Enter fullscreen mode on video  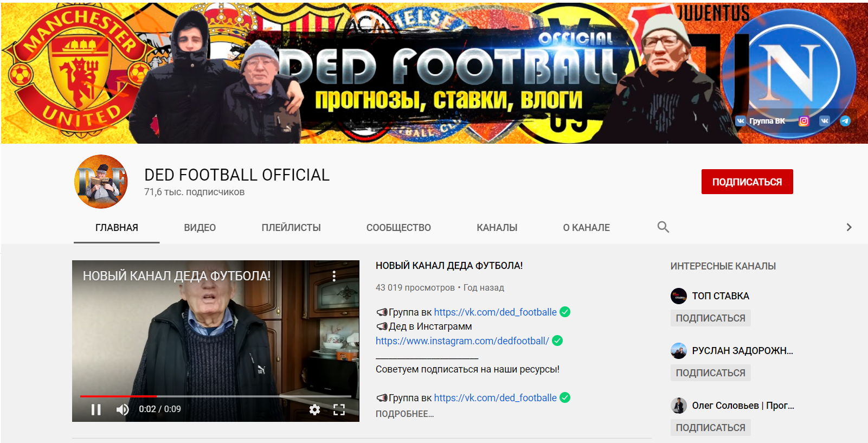click(x=339, y=409)
